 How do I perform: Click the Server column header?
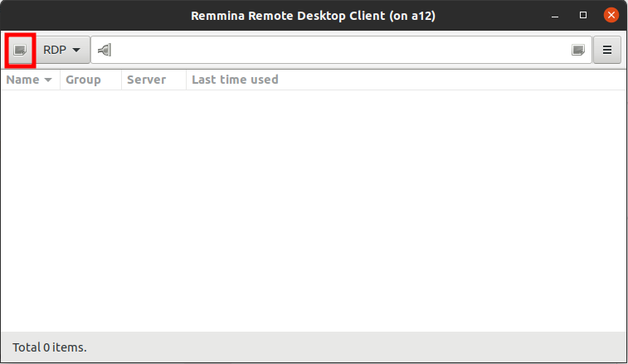pos(147,80)
